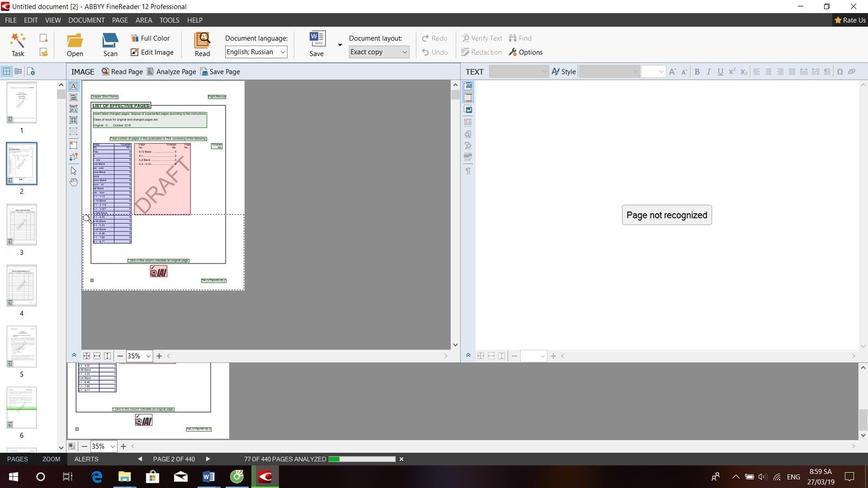Open FineReader from the Windows taskbar

coord(265,477)
